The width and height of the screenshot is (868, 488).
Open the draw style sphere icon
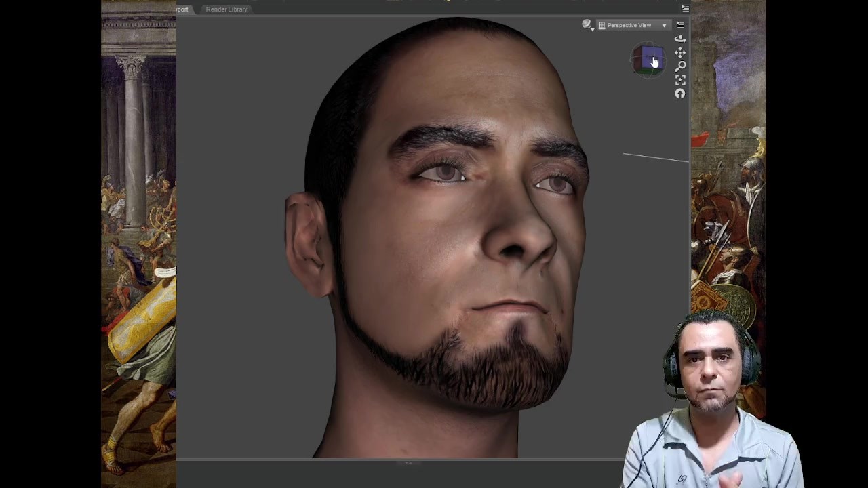coord(587,24)
